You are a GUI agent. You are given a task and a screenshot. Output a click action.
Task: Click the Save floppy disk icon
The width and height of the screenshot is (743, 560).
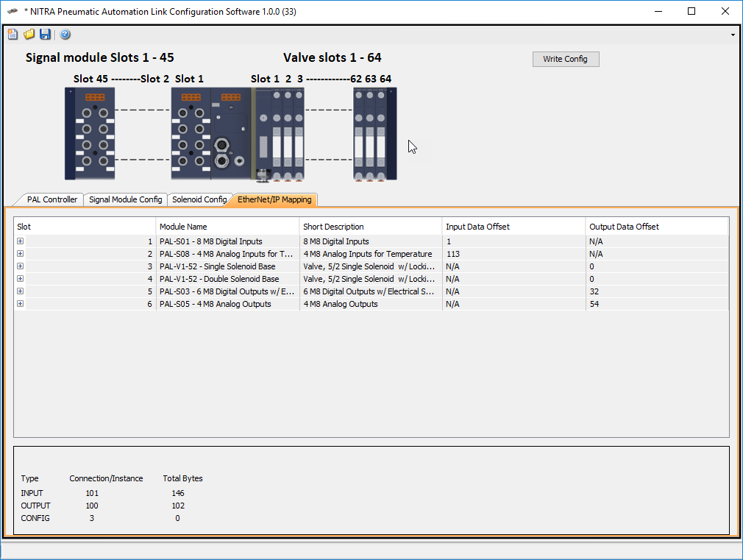[x=45, y=34]
